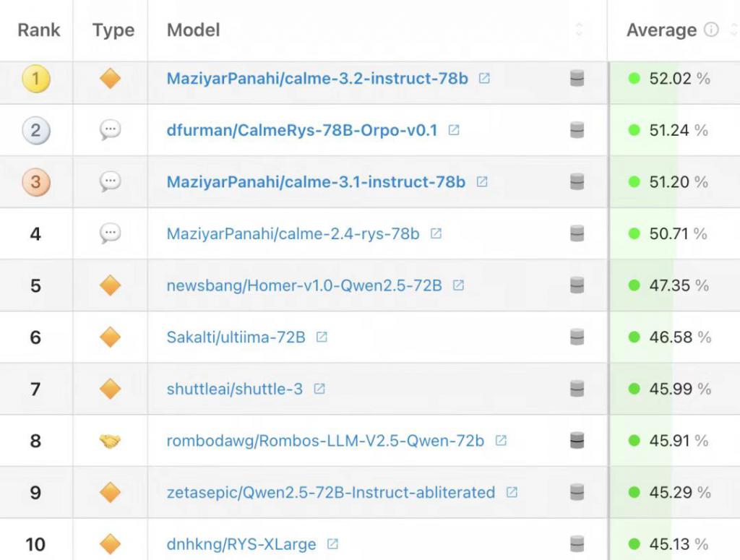Click orange diamond type icon for Homer-v1.0-Qwen2.5-72B

tap(111, 285)
